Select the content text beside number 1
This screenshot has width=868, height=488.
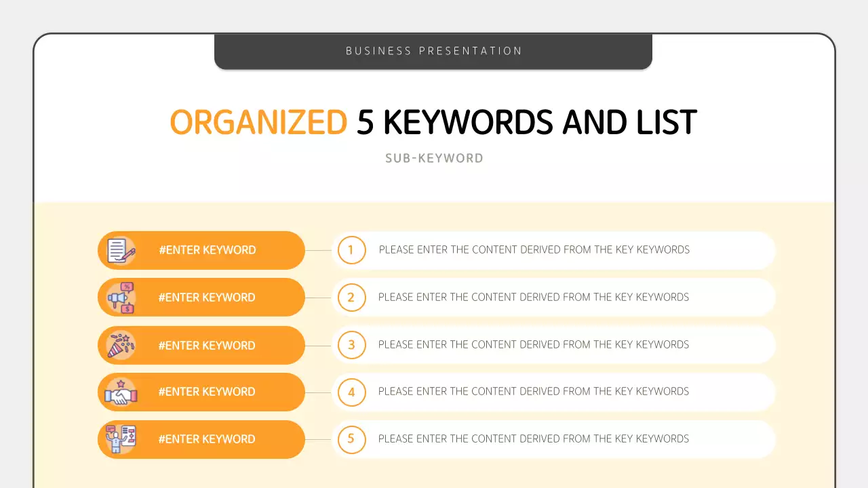point(534,250)
